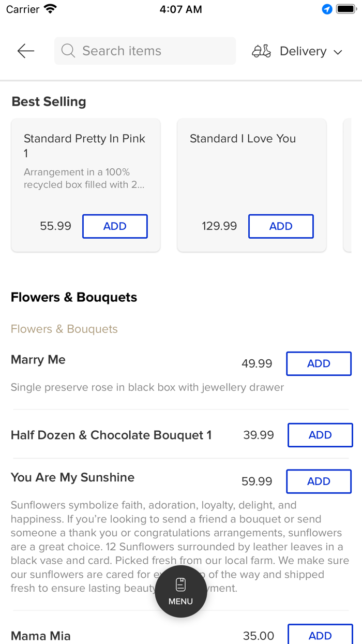362x644 pixels.
Task: Tap the Wi-Fi status icon
Action: click(x=50, y=9)
